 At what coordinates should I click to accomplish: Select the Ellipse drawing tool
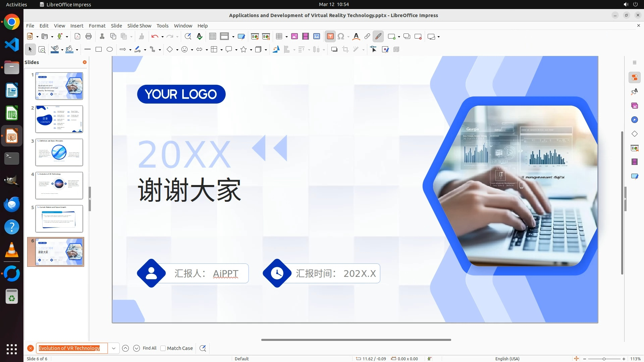pos(110,50)
